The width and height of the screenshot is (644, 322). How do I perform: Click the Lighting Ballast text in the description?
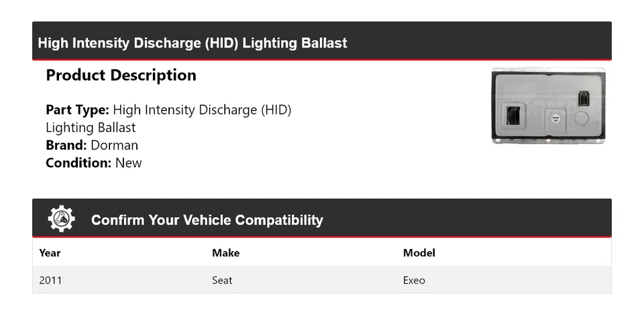pyautogui.click(x=91, y=127)
